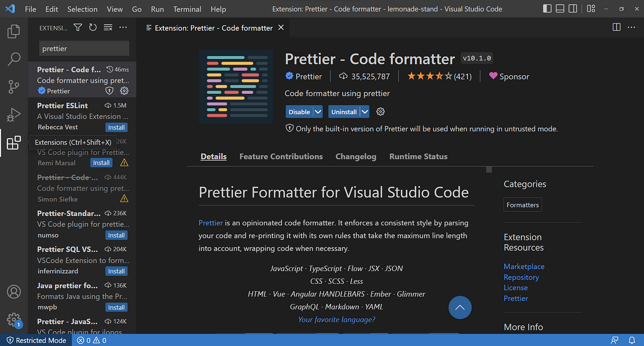Toggle the panel layout control
644x346 pixels.
(559, 8)
